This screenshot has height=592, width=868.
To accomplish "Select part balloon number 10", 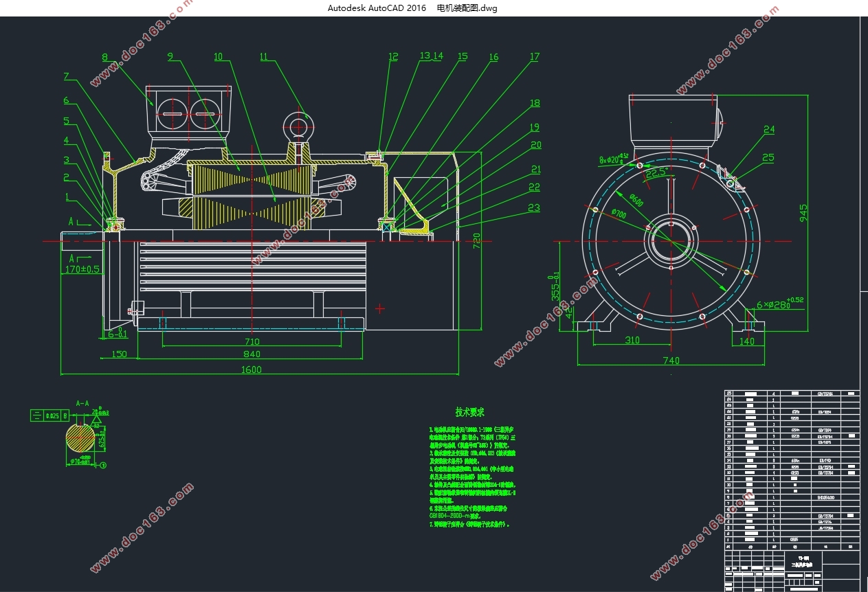I will (218, 56).
